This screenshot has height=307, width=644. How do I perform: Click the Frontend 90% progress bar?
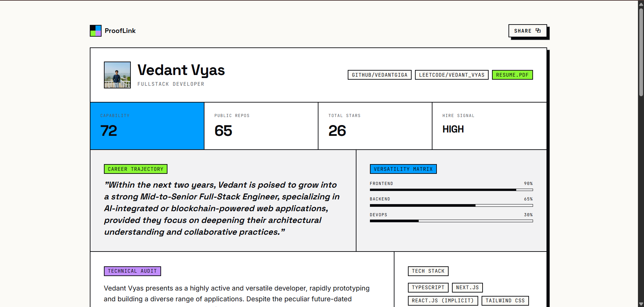click(x=451, y=190)
